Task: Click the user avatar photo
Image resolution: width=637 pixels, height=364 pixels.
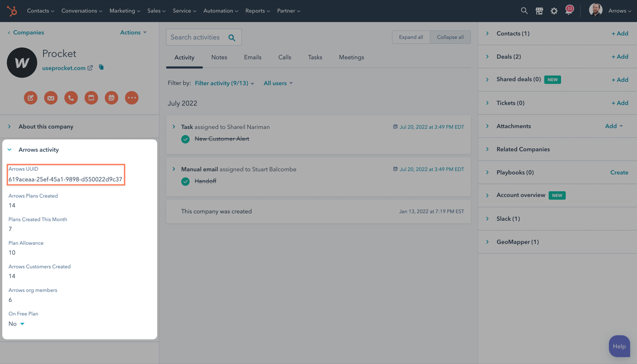Action: [595, 10]
